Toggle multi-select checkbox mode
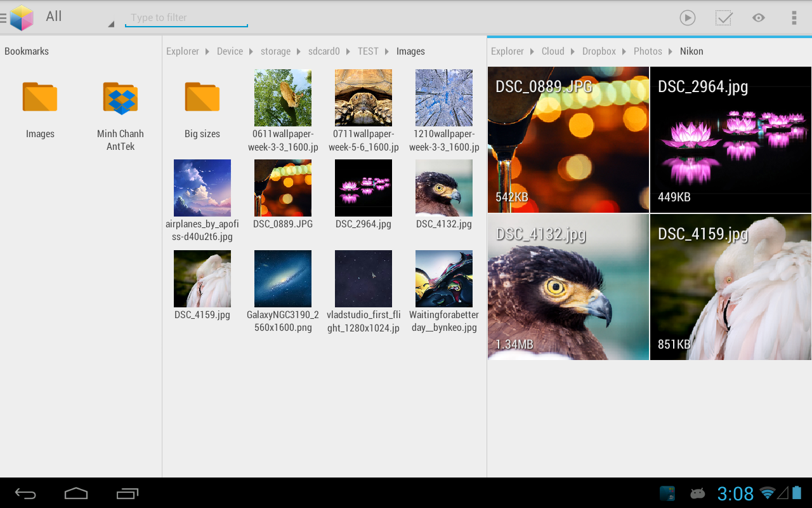This screenshot has height=508, width=812. 724,18
